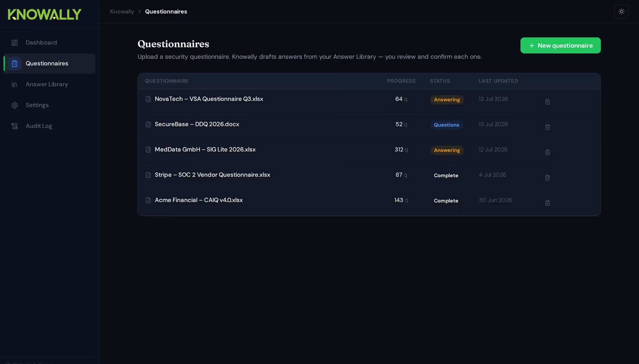
Task: Open SecureBase – DDQ 2026.docx
Action: pyautogui.click(x=197, y=124)
